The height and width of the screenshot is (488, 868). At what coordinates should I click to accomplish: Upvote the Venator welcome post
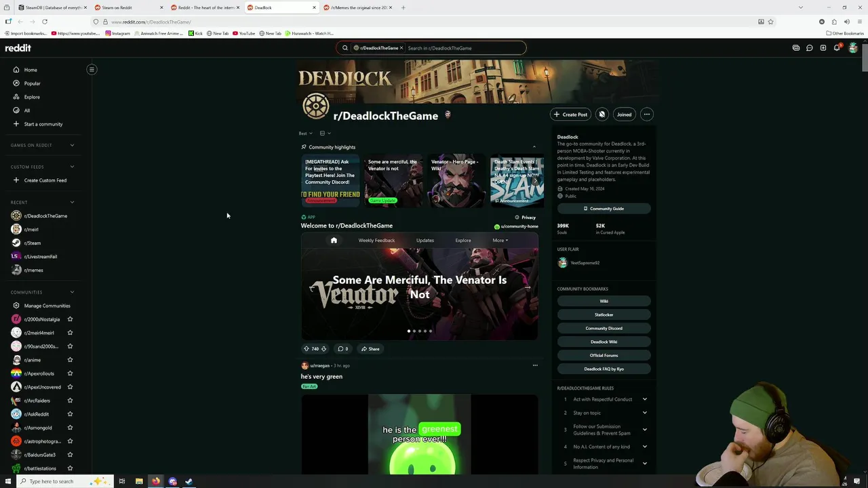point(306,349)
